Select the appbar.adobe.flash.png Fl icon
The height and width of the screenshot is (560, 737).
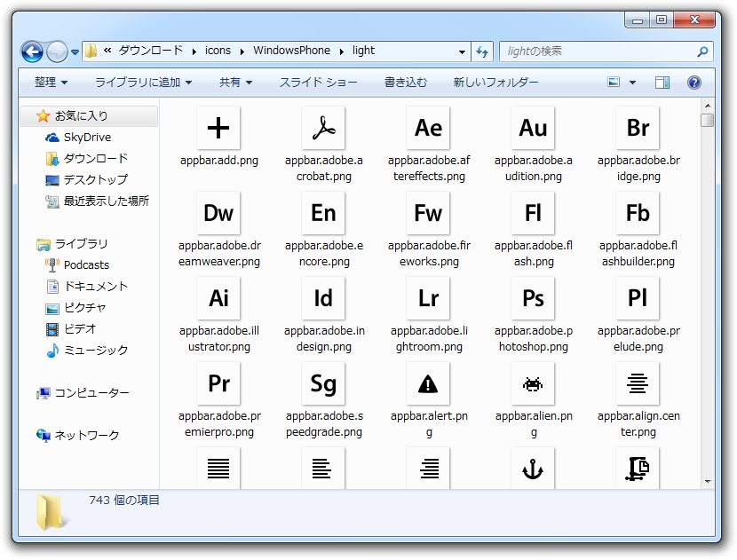(532, 213)
